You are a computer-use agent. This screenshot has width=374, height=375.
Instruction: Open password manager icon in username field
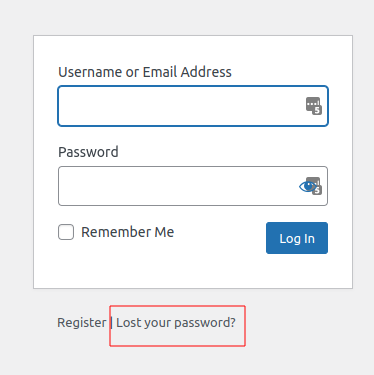(x=314, y=106)
